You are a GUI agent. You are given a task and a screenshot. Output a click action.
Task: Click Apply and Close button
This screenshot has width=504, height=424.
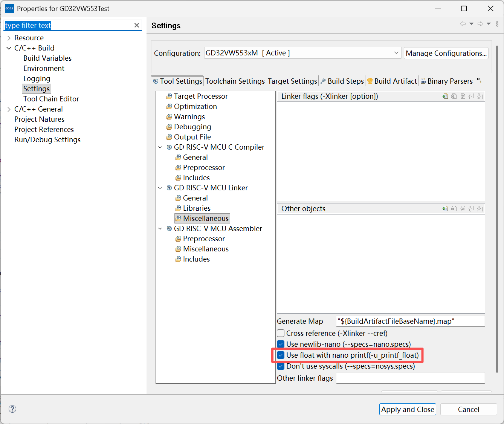coord(408,409)
